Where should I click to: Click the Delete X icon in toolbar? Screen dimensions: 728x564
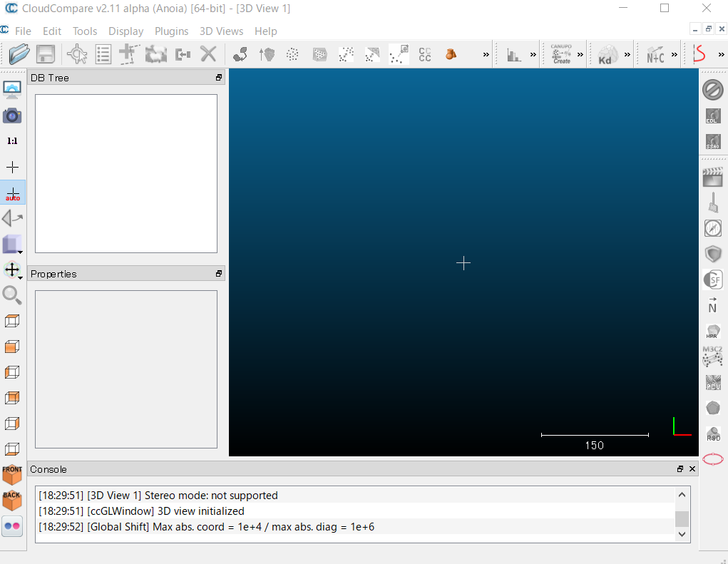(x=208, y=54)
